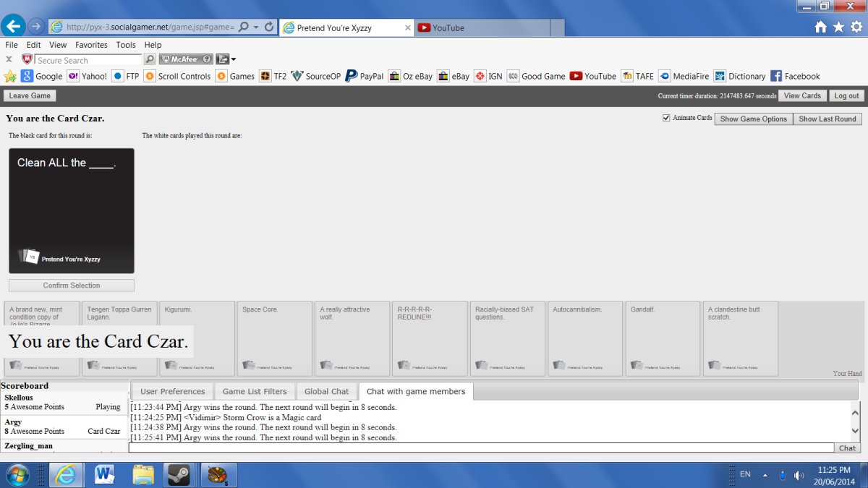Switch to the User Preferences tab
This screenshot has height=488, width=868.
173,391
